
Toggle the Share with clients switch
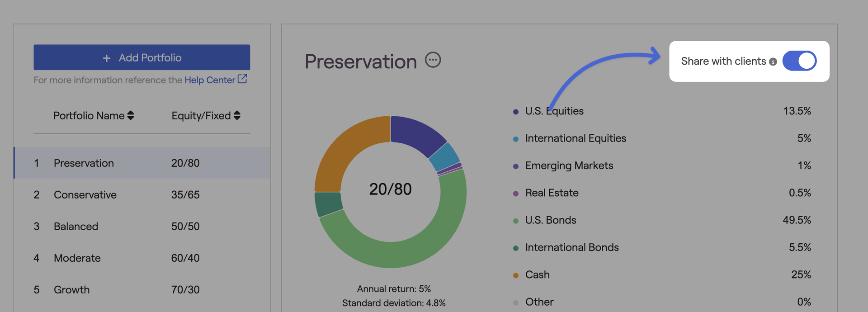[799, 61]
